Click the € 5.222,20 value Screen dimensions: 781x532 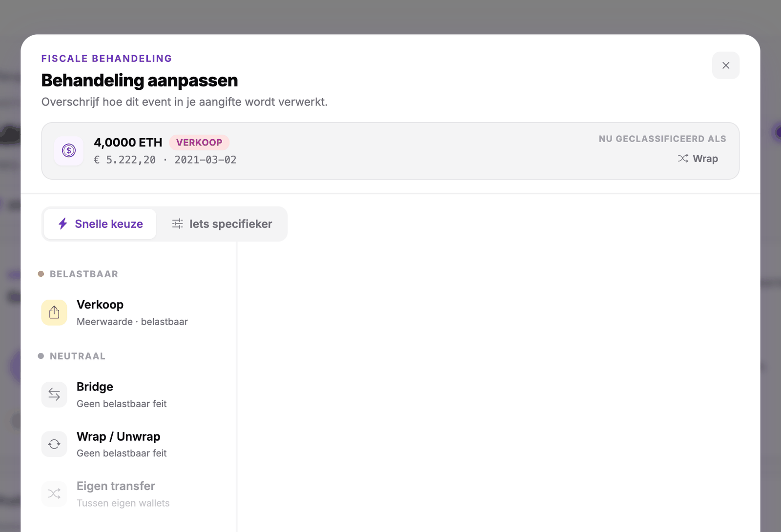click(x=125, y=160)
